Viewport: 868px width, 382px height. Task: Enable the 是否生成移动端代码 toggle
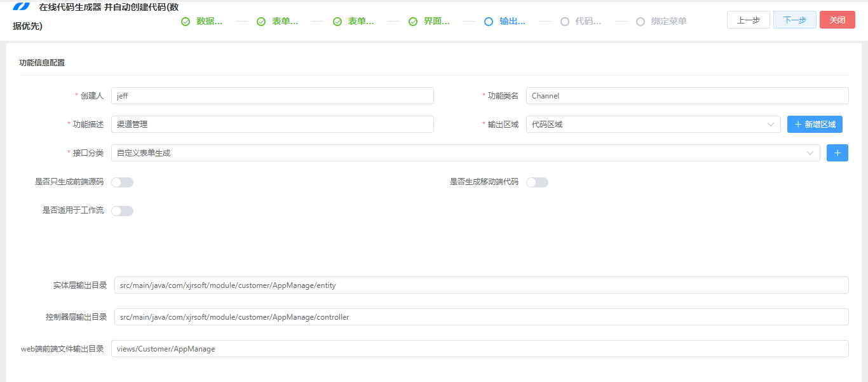click(x=537, y=182)
